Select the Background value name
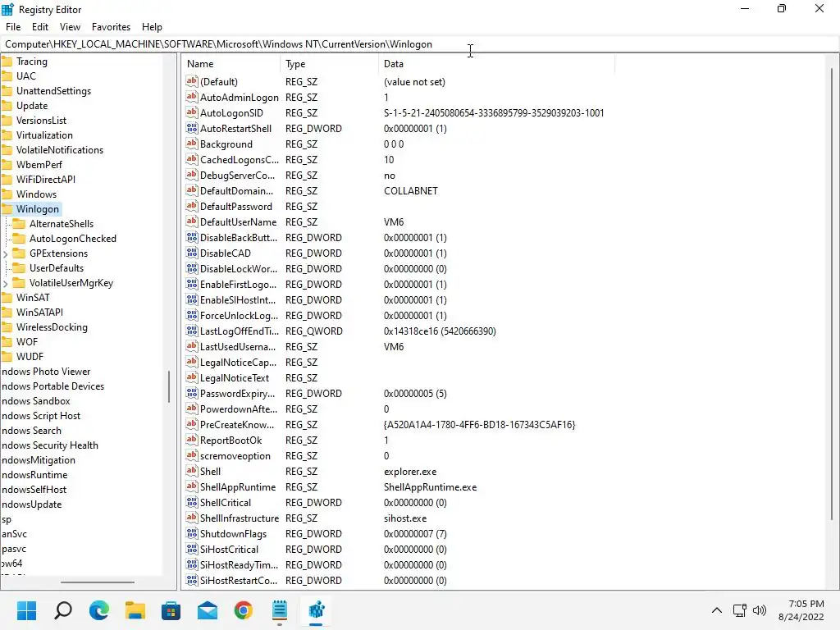The height and width of the screenshot is (630, 840). coord(226,144)
